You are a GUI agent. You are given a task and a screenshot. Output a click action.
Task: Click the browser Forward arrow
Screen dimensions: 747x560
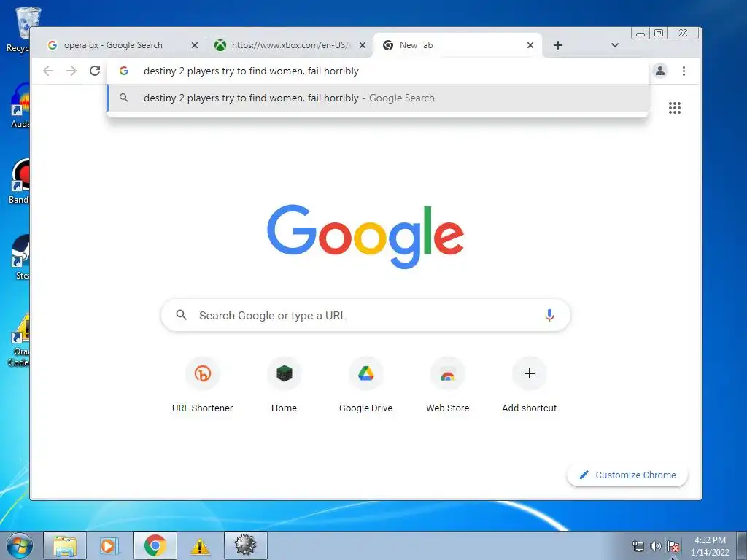click(x=71, y=71)
